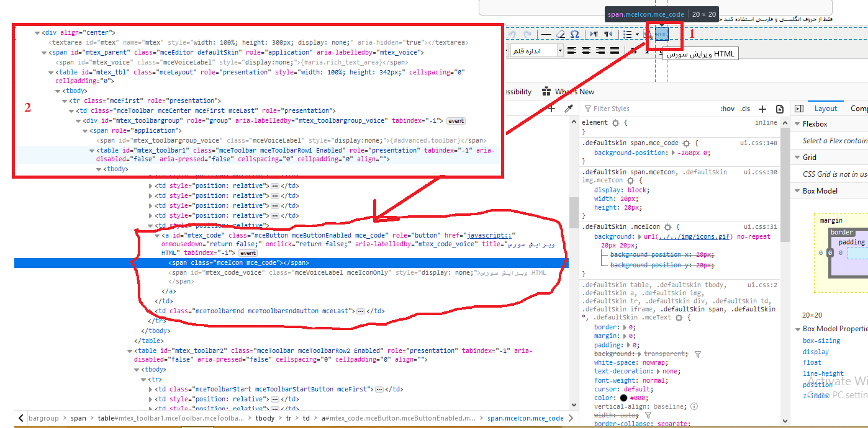Select the remove formatting eraser icon
The height and width of the screenshot is (428, 868).
(x=561, y=34)
